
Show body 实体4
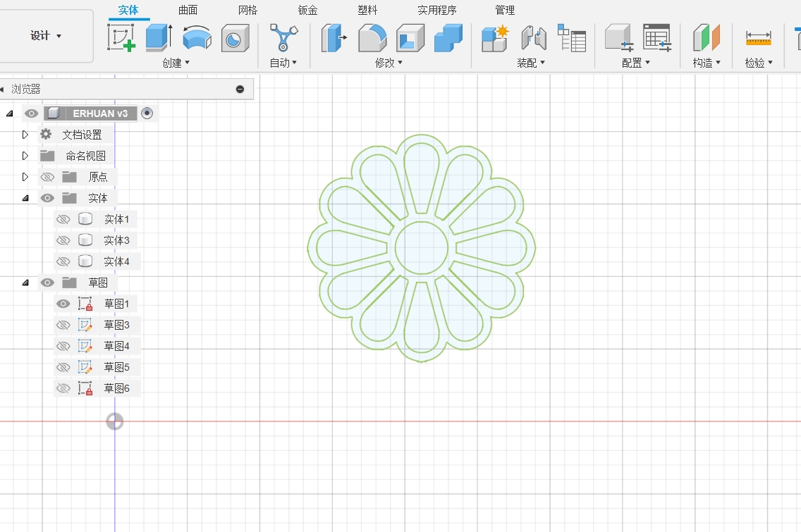pos(63,262)
